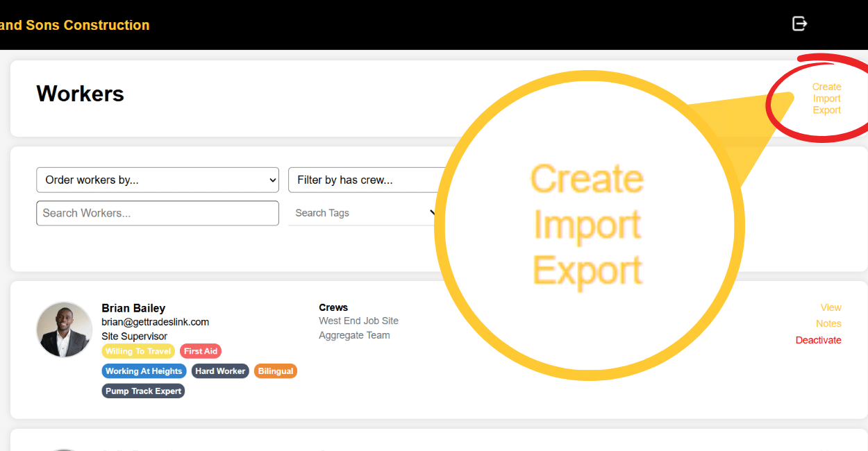The height and width of the screenshot is (451, 868).
Task: Click the Crews column label
Action: [x=333, y=307]
